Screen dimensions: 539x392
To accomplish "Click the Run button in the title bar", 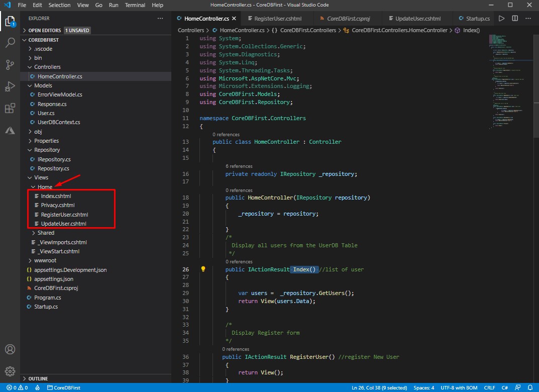I will pyautogui.click(x=501, y=17).
